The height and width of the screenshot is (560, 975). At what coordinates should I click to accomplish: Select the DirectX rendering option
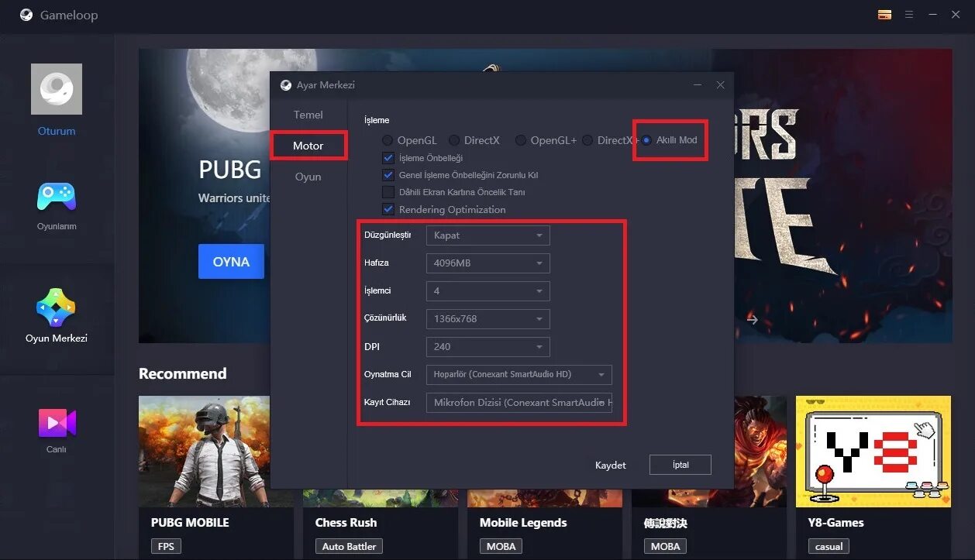(x=454, y=140)
